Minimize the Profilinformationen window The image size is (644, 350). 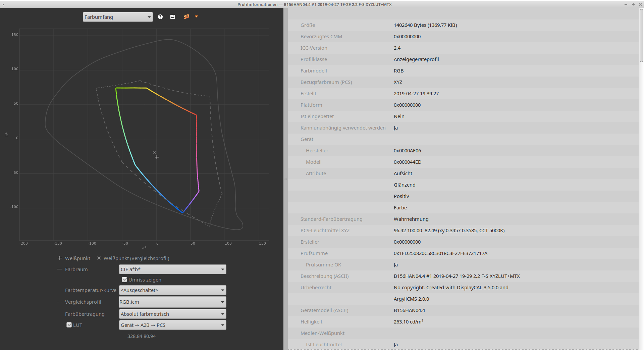(626, 4)
